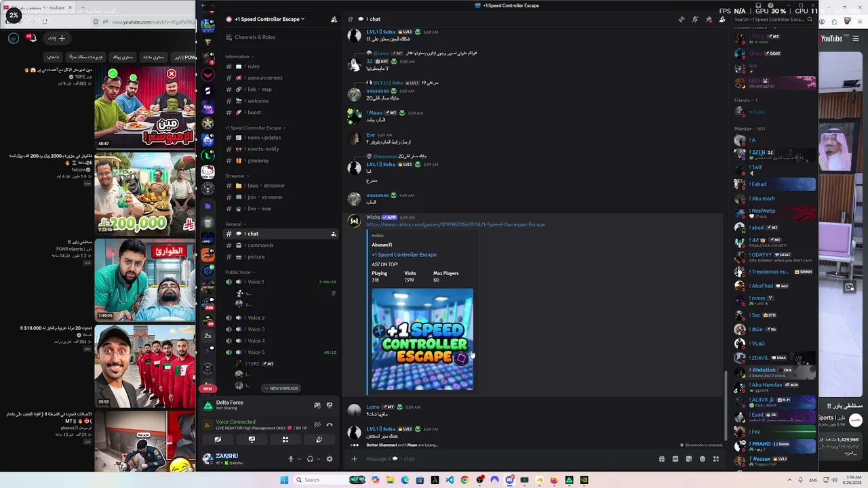Open Visual Studio Code from the taskbar
Image resolution: width=868 pixels, height=488 pixels.
[x=450, y=480]
